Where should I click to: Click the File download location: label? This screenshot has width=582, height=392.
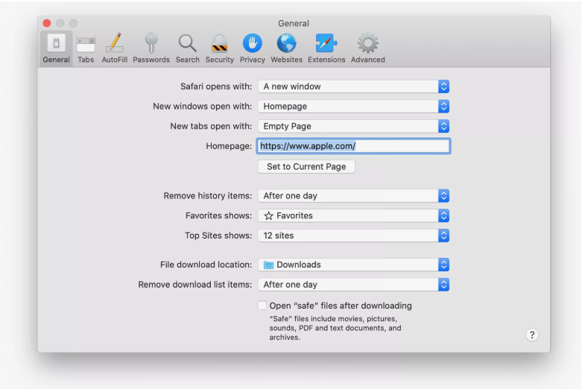click(206, 265)
